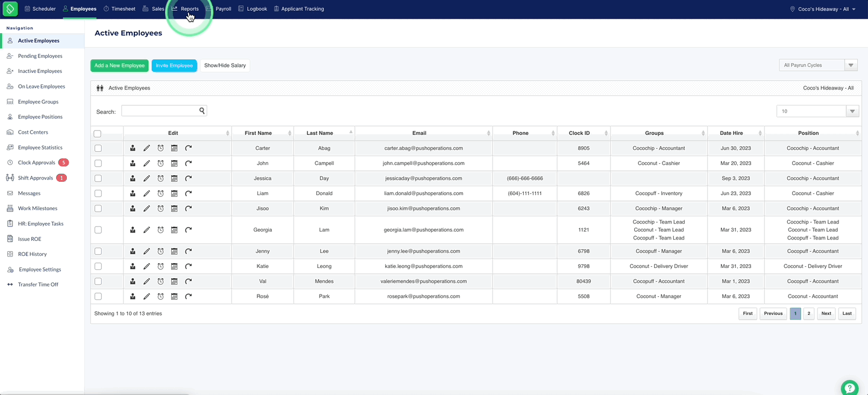
Task: Sort table by Clock ID column
Action: click(x=583, y=133)
